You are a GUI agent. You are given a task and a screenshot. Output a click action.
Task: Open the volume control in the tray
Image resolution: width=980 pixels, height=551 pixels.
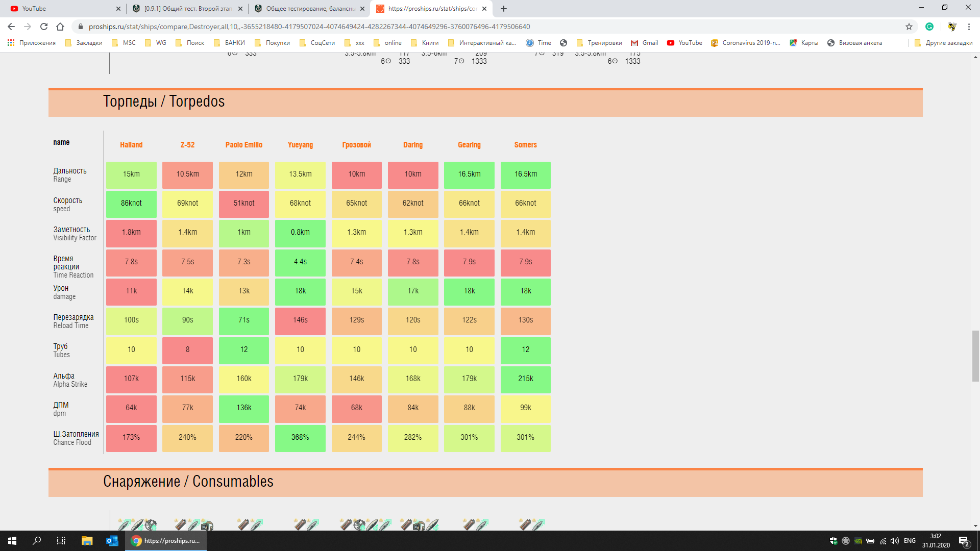[894, 541]
